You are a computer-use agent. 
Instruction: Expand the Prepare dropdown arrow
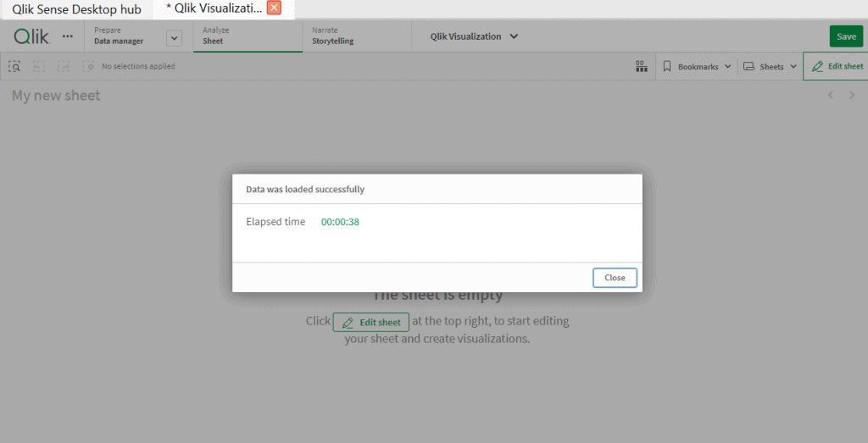pyautogui.click(x=175, y=38)
